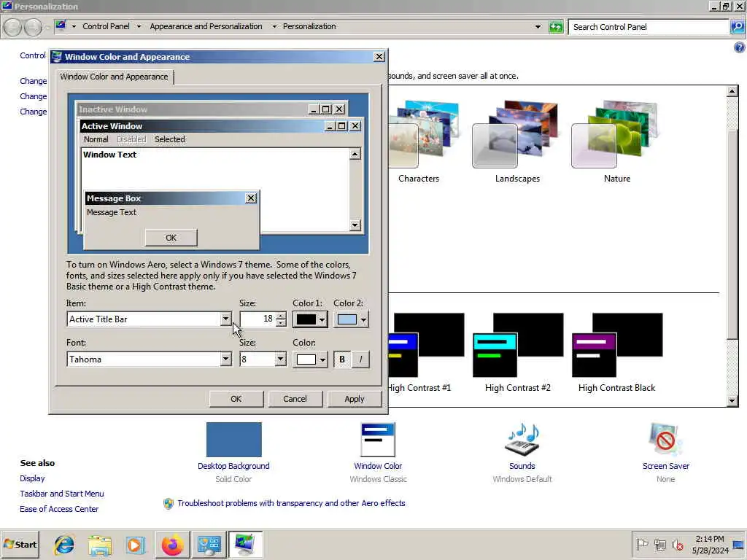Expand the Control Panel breadcrumb arrow

pyautogui.click(x=139, y=27)
